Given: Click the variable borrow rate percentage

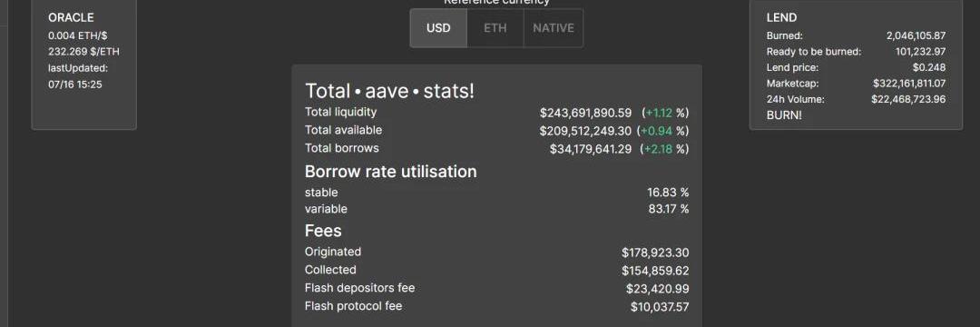Looking at the screenshot, I should pos(668,209).
